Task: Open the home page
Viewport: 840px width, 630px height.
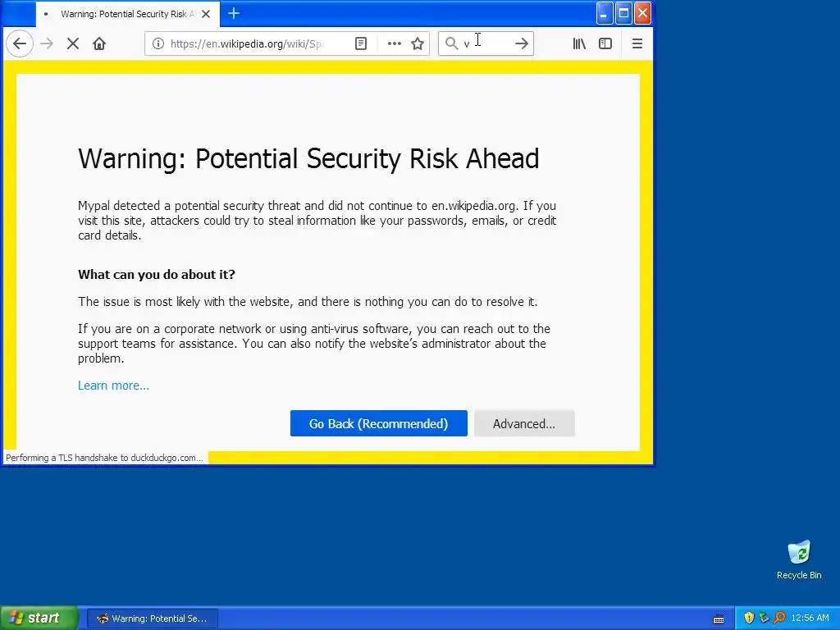Action: point(99,43)
